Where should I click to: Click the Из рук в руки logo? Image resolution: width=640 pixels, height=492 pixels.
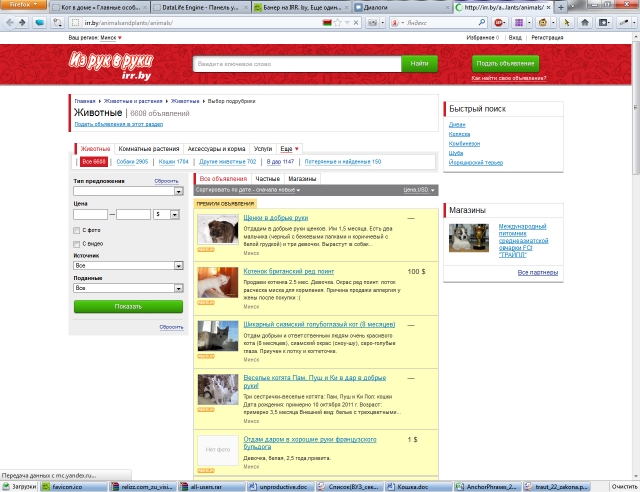click(x=111, y=65)
